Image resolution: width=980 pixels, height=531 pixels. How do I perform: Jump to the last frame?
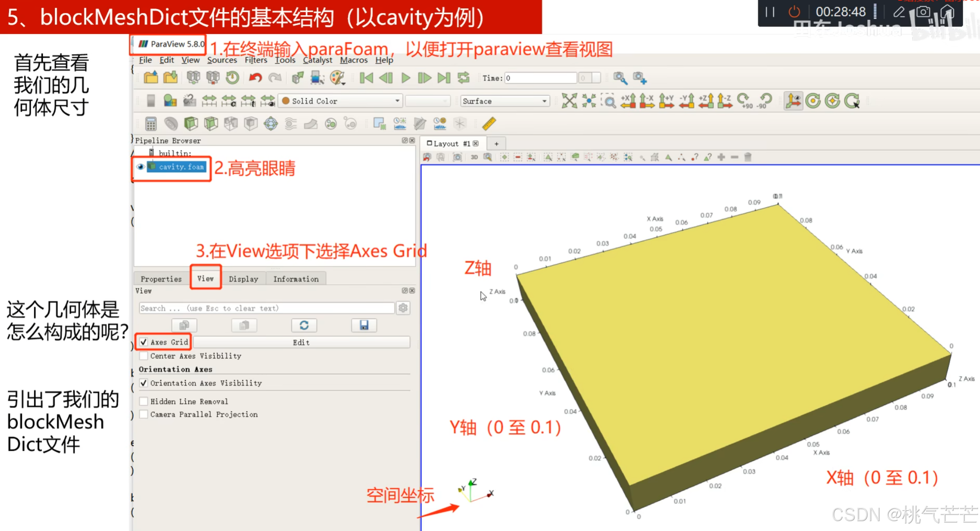tap(444, 78)
